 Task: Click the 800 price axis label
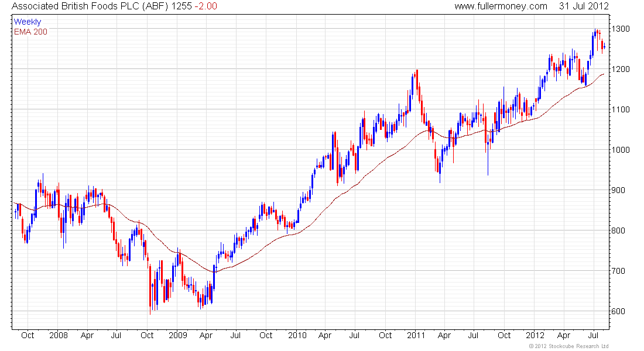click(619, 230)
